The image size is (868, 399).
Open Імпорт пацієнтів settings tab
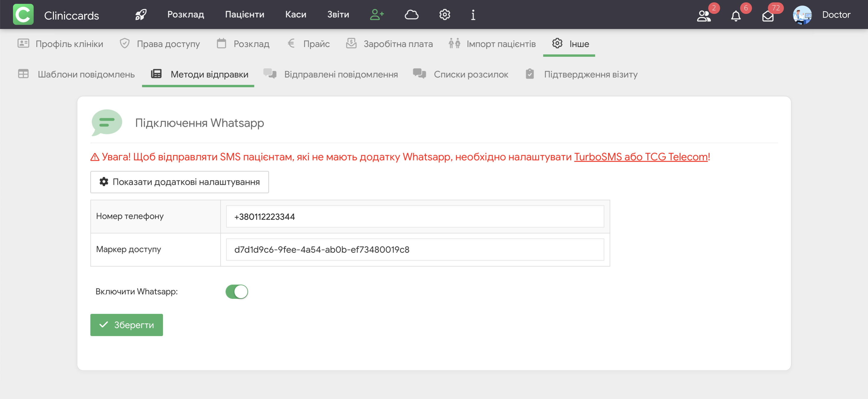[x=492, y=44]
